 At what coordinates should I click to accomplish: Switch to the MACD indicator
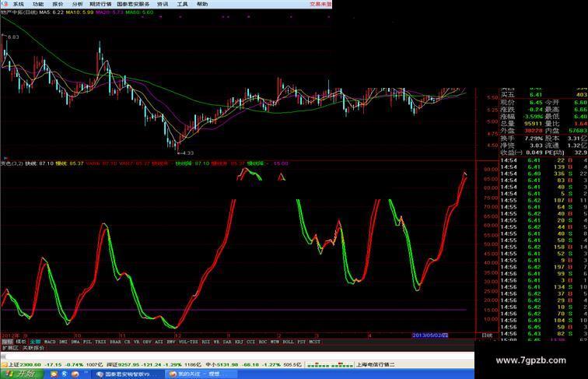click(x=50, y=342)
